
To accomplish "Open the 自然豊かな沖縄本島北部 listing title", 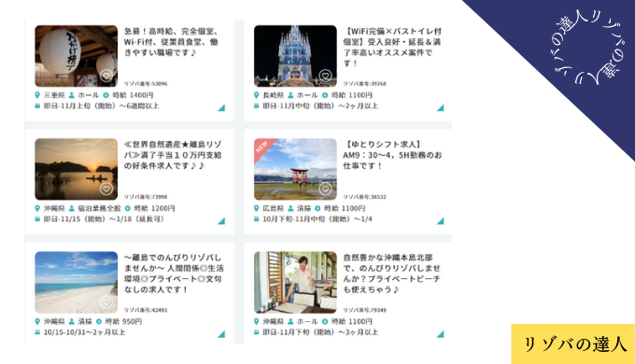I will click(x=391, y=273).
